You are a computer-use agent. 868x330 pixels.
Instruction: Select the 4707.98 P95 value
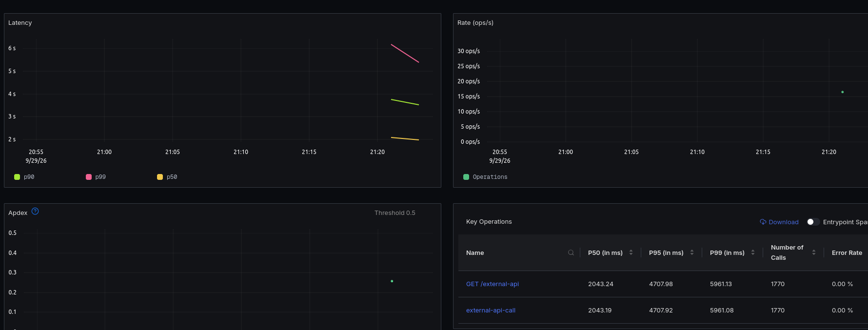coord(661,284)
